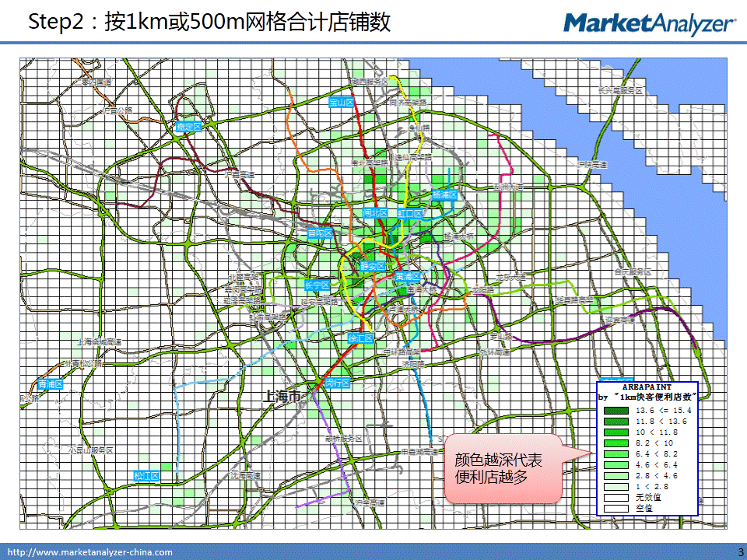Click the 宝山区 district label
Viewport: 747px width, 560px height.
pos(341,102)
